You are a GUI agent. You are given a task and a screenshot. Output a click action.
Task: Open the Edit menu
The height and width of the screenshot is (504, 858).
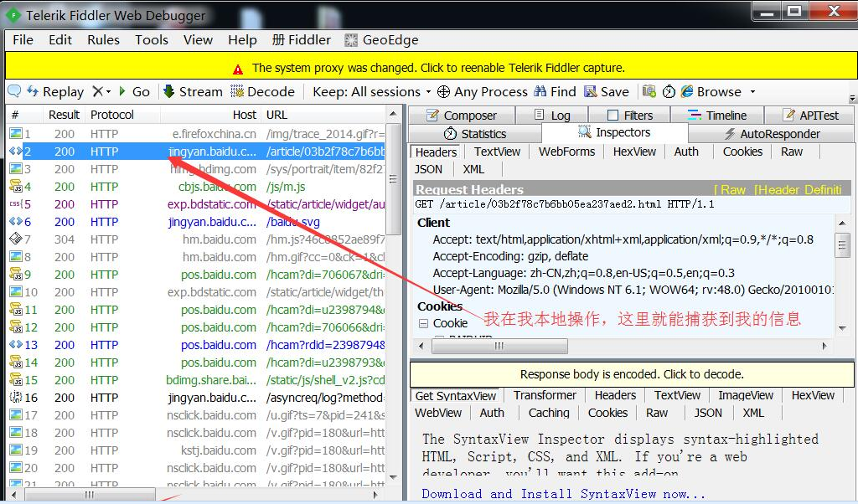tap(59, 40)
